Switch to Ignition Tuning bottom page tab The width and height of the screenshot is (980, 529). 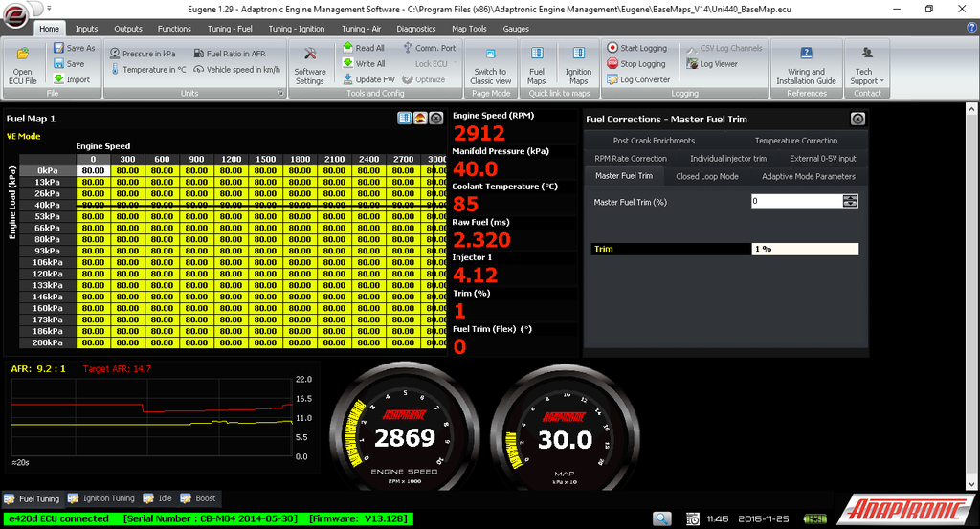click(101, 498)
